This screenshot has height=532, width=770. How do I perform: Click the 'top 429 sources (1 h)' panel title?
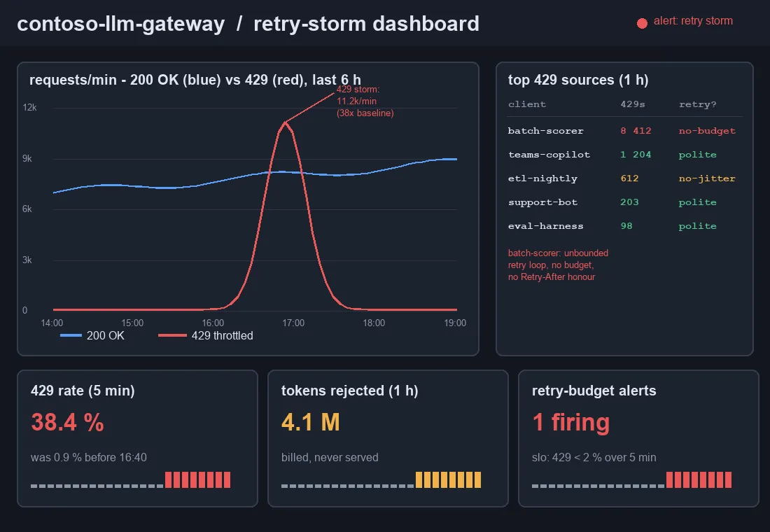pos(578,80)
